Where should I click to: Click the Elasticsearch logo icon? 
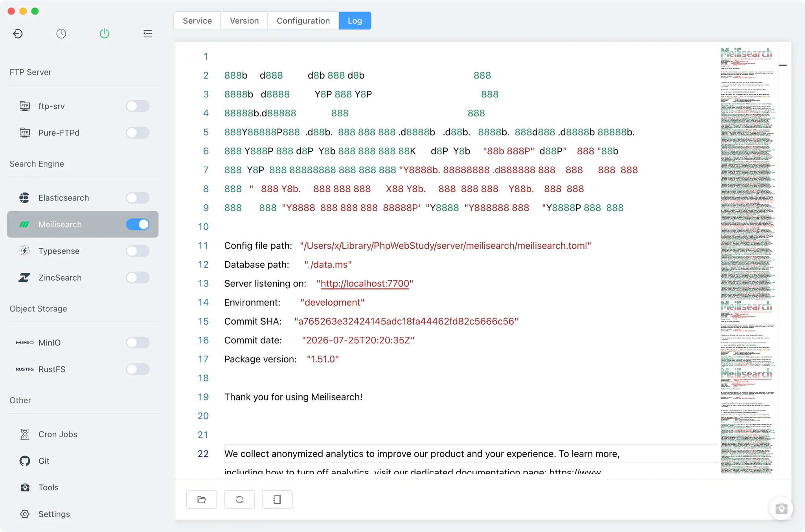(24, 198)
